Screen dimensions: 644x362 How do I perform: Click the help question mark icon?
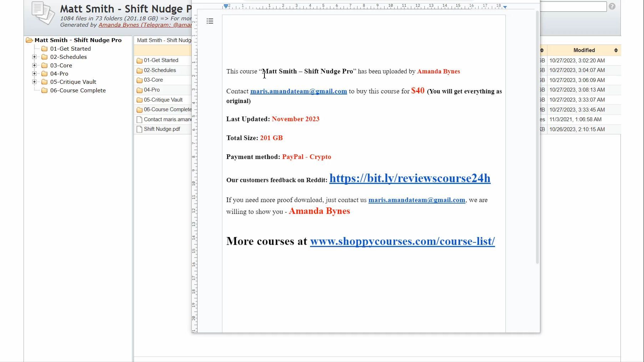tap(612, 6)
